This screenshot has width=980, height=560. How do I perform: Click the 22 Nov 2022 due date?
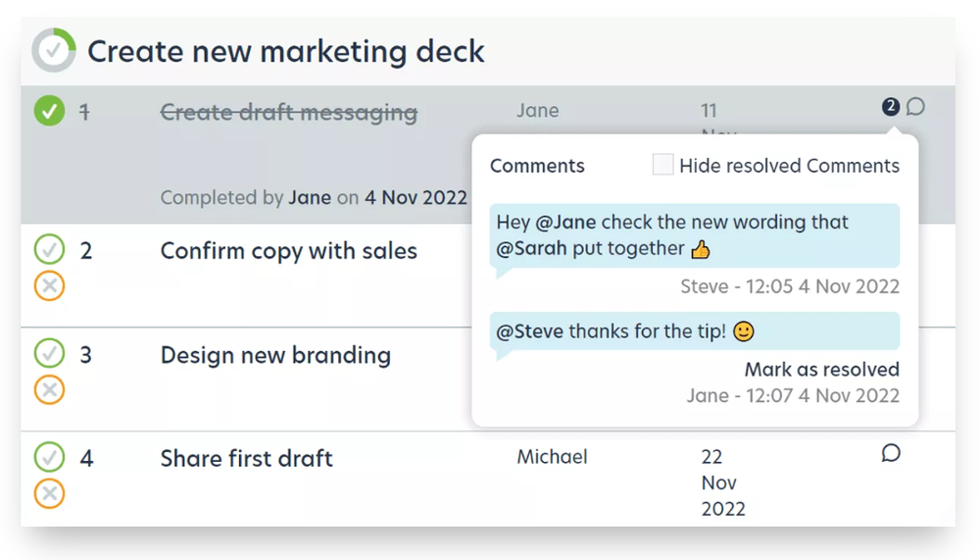click(x=722, y=483)
